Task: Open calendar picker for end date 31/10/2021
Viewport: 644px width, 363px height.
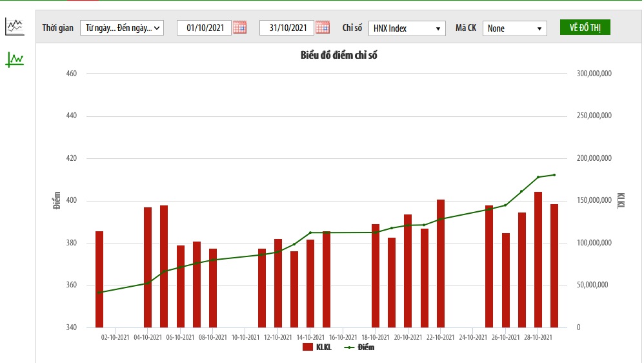Action: coord(323,28)
